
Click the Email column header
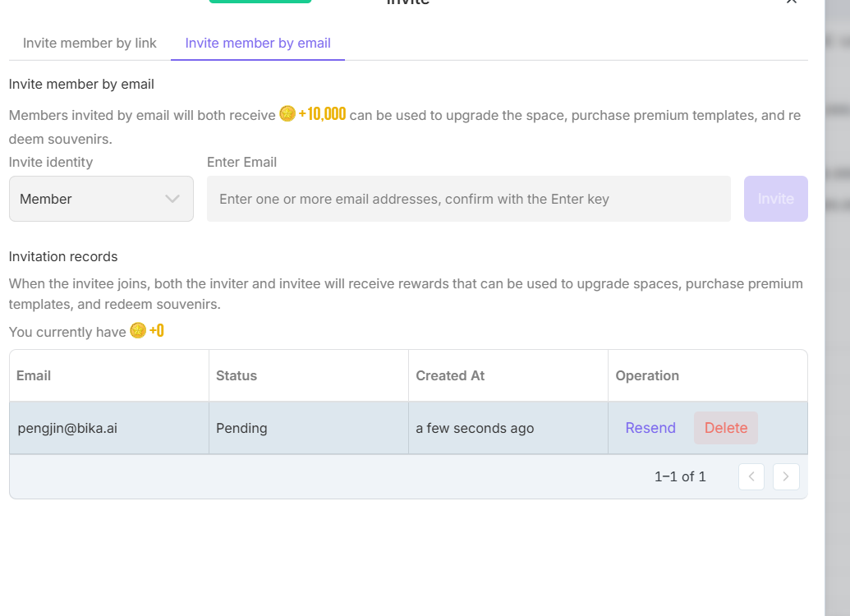tap(34, 375)
